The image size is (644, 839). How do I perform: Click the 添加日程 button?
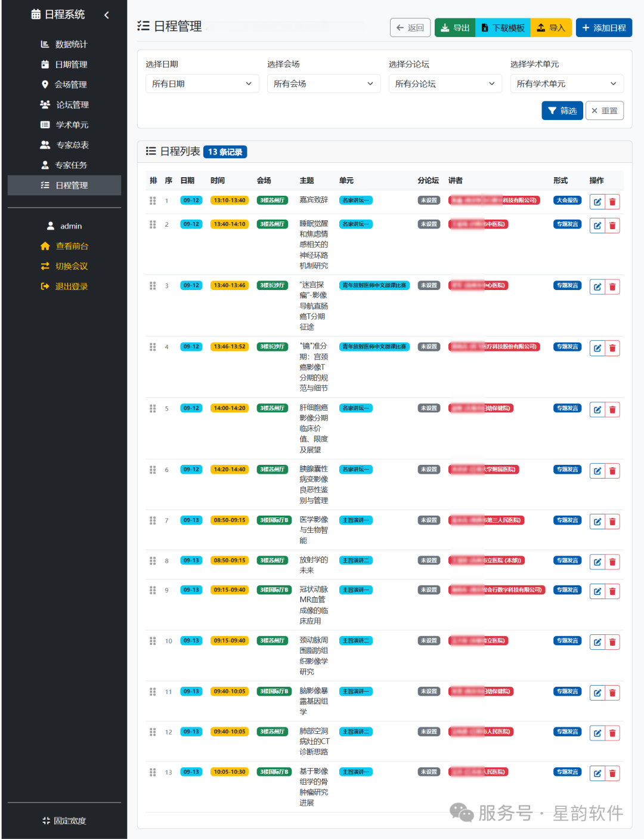pyautogui.click(x=604, y=27)
